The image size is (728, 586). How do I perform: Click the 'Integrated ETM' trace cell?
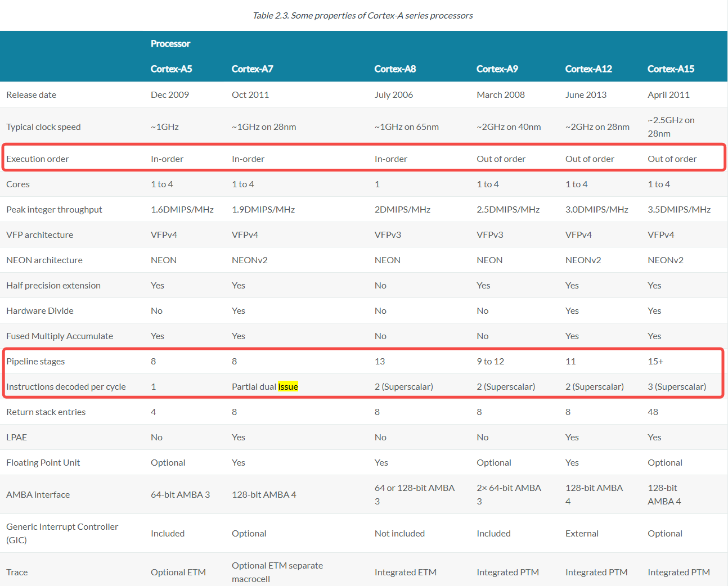(x=406, y=573)
